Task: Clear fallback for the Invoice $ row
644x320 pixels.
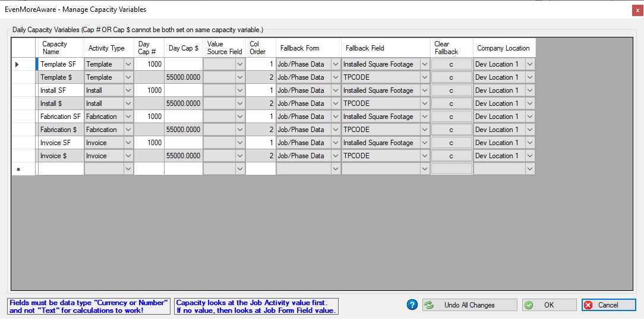Action: pyautogui.click(x=451, y=156)
